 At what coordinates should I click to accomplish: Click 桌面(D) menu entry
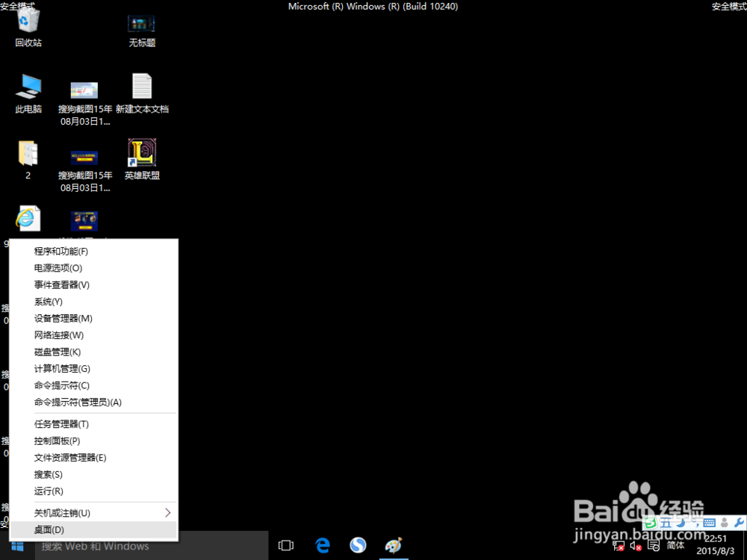click(93, 529)
